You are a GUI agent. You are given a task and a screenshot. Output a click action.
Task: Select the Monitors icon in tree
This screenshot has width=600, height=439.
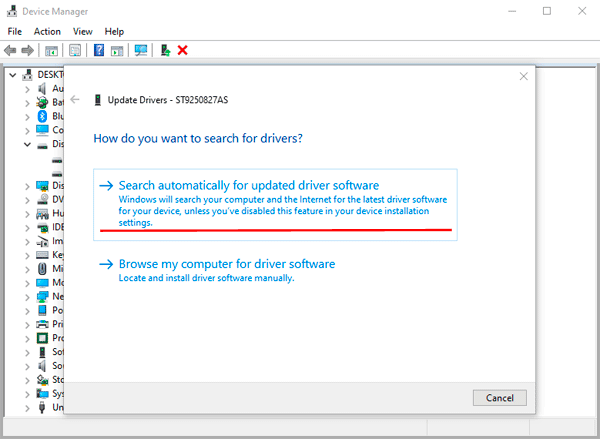(42, 283)
